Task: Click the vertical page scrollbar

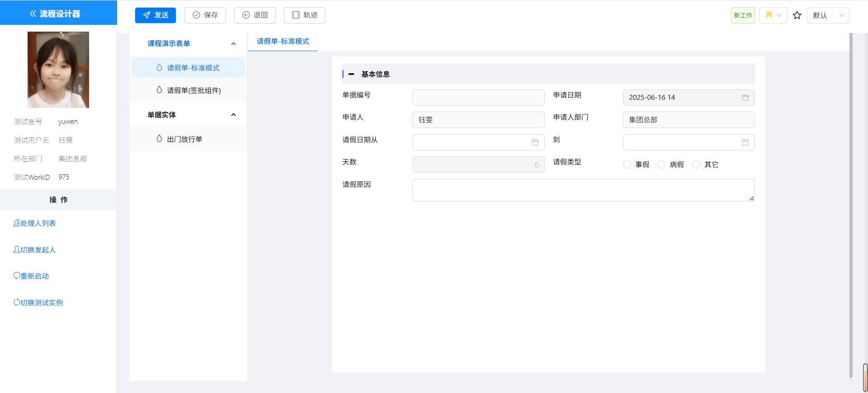Action: (x=851, y=203)
